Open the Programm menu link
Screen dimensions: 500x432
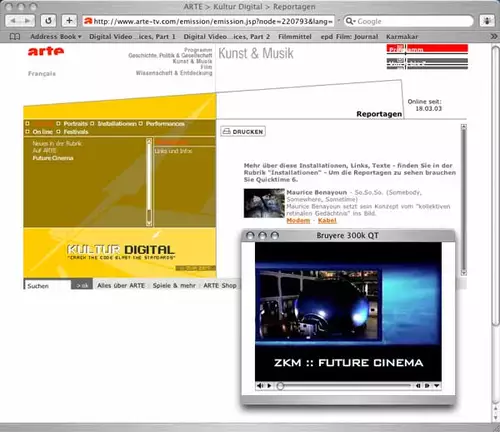pos(198,50)
